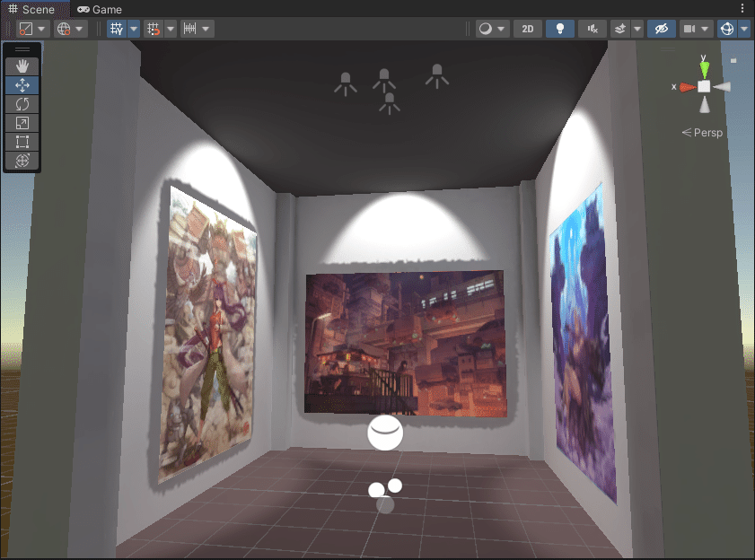755x560 pixels.
Task: Toggle Persp projection label
Action: (x=703, y=133)
